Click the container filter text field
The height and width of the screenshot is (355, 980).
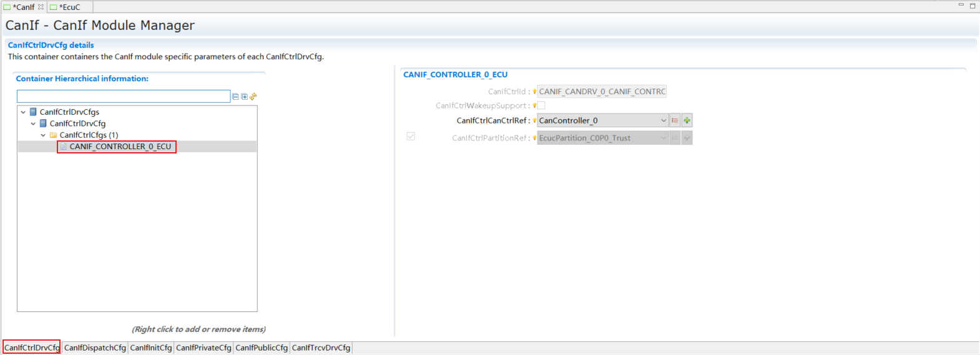tap(124, 96)
